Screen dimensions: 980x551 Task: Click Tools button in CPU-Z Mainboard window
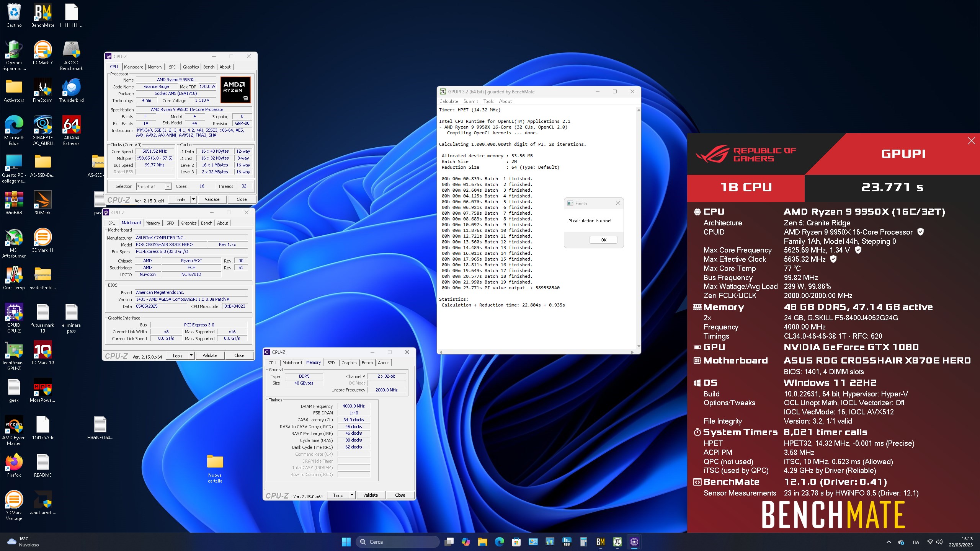click(x=177, y=355)
